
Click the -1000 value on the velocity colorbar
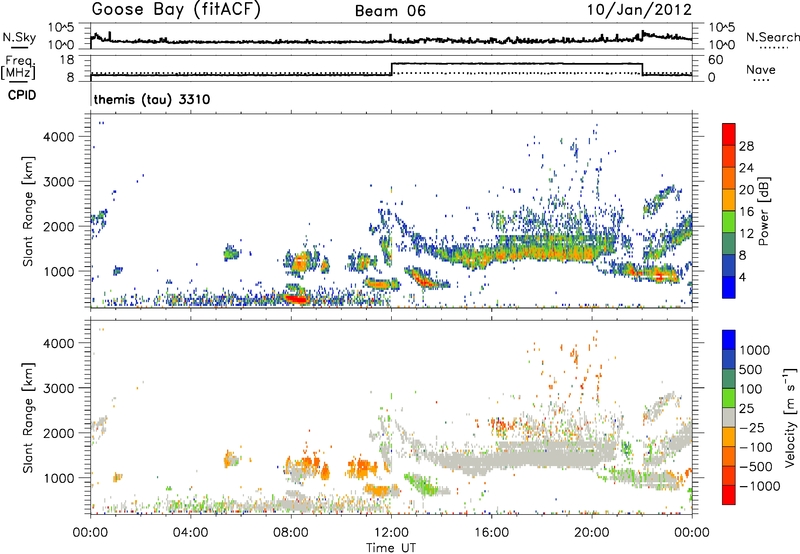click(760, 486)
